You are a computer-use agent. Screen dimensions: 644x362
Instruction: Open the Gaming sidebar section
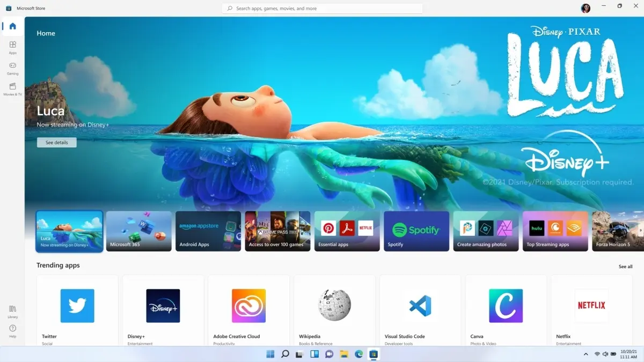[13, 68]
